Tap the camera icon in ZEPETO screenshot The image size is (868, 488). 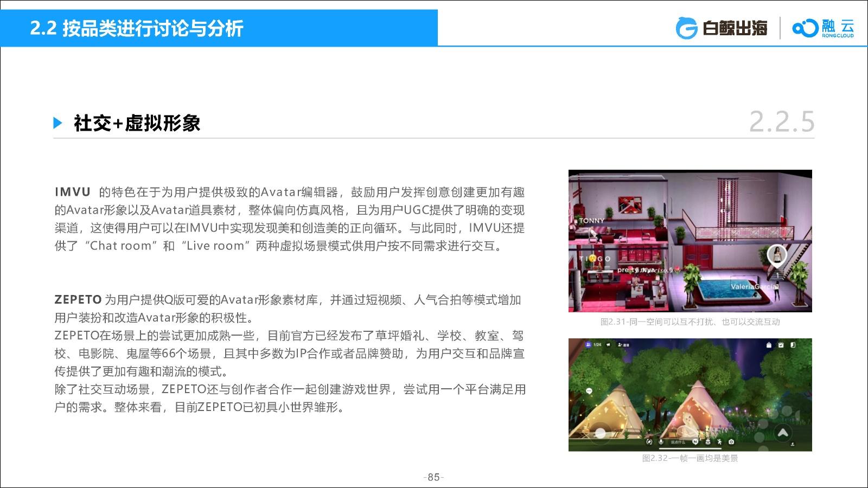coord(731,442)
